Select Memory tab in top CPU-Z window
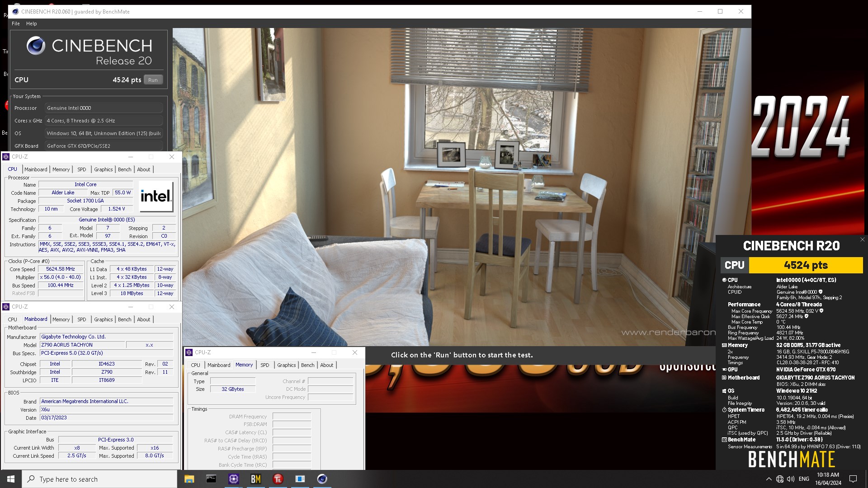This screenshot has height=488, width=868. point(61,169)
